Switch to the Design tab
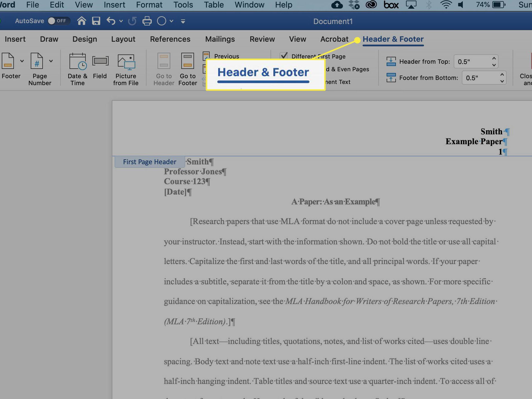 tap(85, 39)
